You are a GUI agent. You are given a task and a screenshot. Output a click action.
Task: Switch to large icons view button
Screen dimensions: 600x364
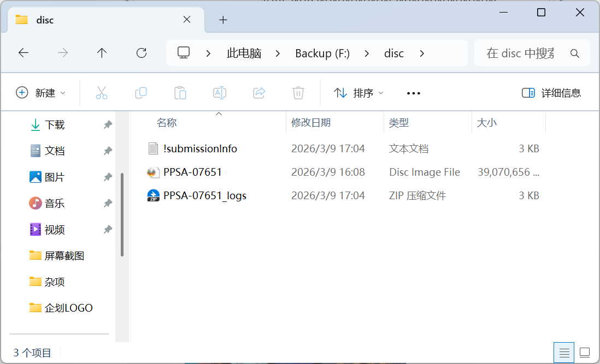(585, 353)
